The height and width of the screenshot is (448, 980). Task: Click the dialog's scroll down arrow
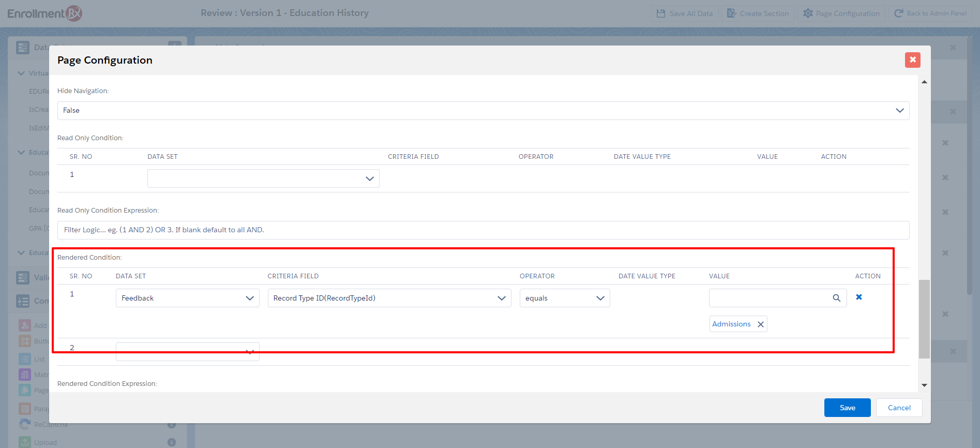924,385
